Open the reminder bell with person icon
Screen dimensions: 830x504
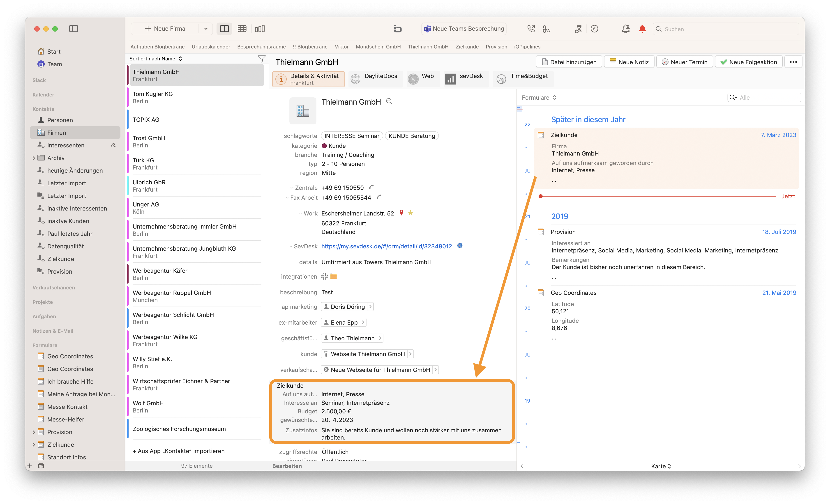pos(625,29)
